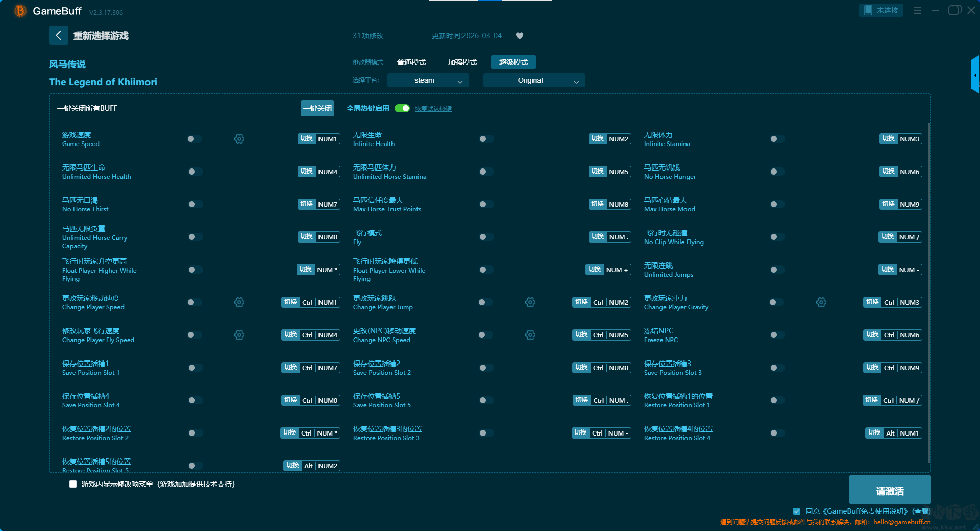Toggle Infinite Health on
This screenshot has height=531, width=980.
tap(486, 139)
